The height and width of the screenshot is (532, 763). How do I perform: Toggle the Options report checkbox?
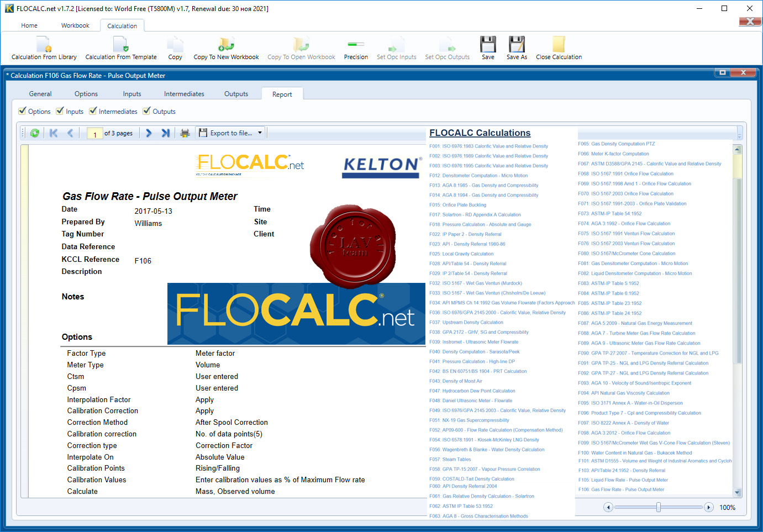click(22, 111)
